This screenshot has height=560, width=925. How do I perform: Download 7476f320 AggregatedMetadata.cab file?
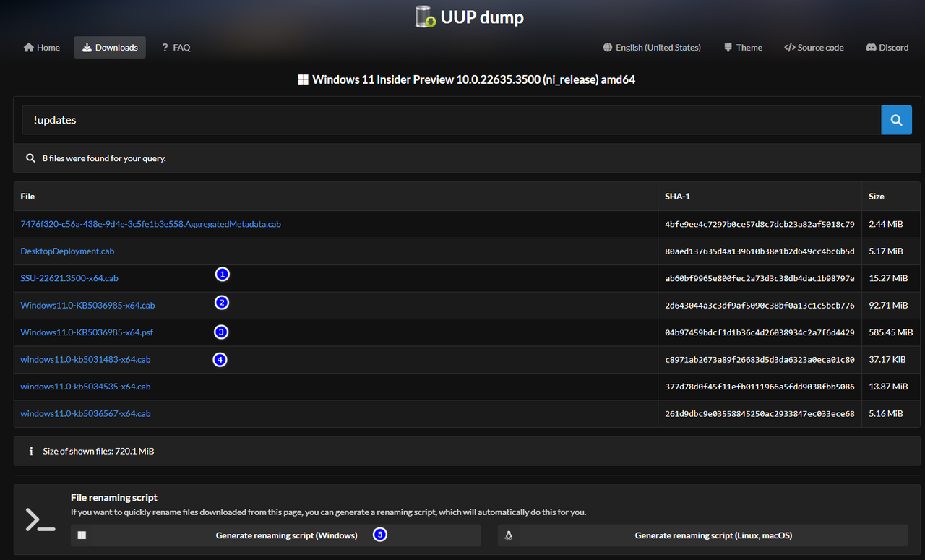pyautogui.click(x=150, y=224)
